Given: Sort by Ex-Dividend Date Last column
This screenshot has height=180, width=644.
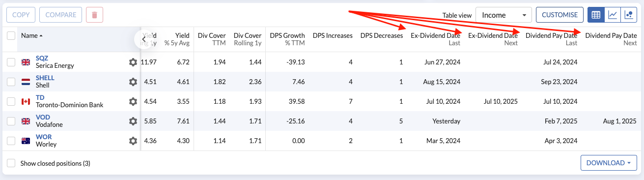Looking at the screenshot, I should tap(436, 39).
